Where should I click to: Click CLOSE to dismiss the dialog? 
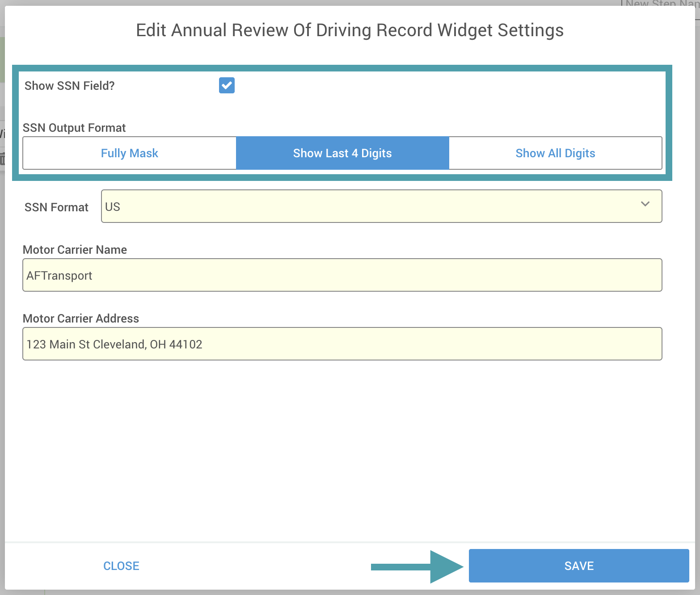pyautogui.click(x=121, y=566)
